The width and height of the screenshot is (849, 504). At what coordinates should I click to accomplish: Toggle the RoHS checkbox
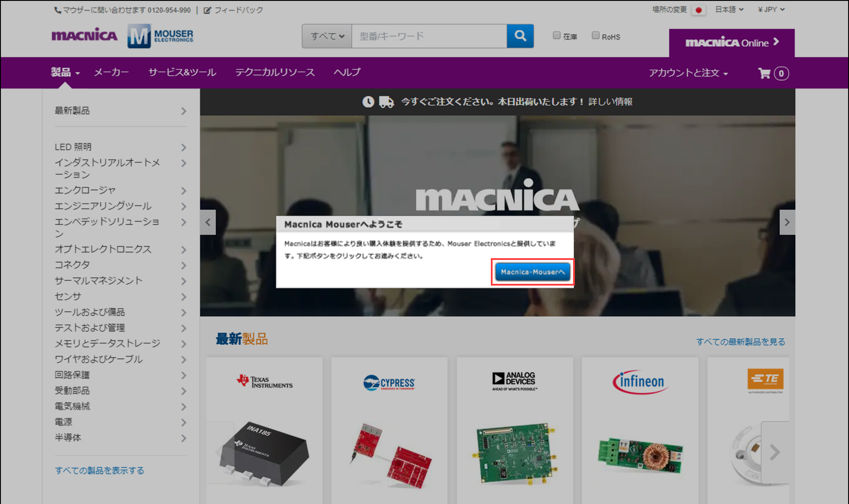tap(596, 35)
